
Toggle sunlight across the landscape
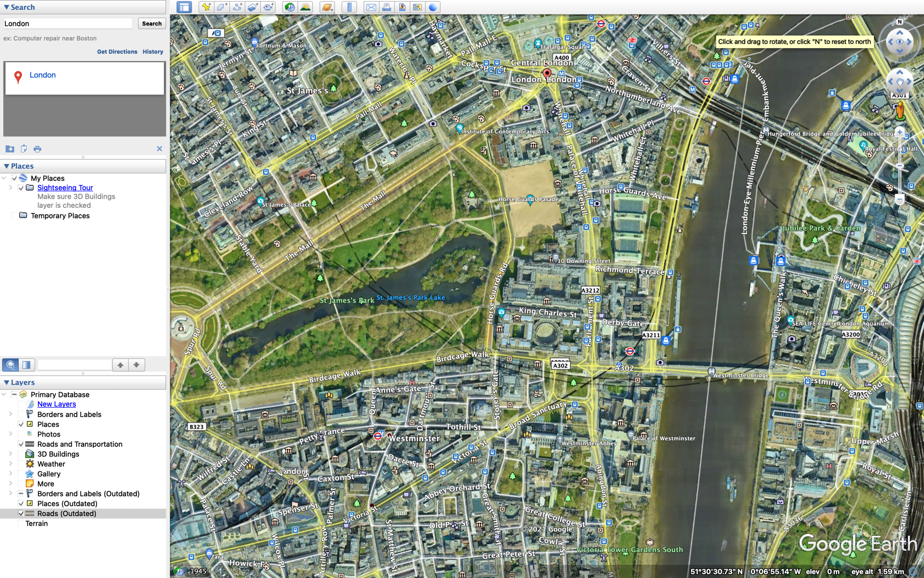click(x=306, y=7)
